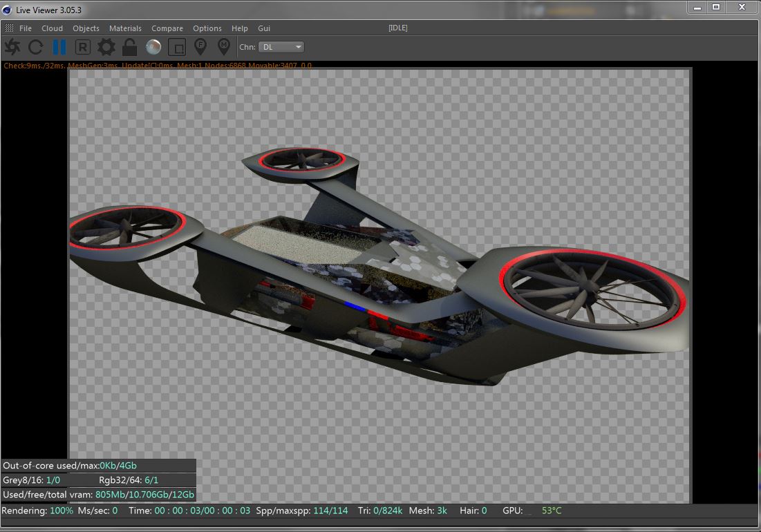
Task: Open the Compare menu
Action: point(167,28)
